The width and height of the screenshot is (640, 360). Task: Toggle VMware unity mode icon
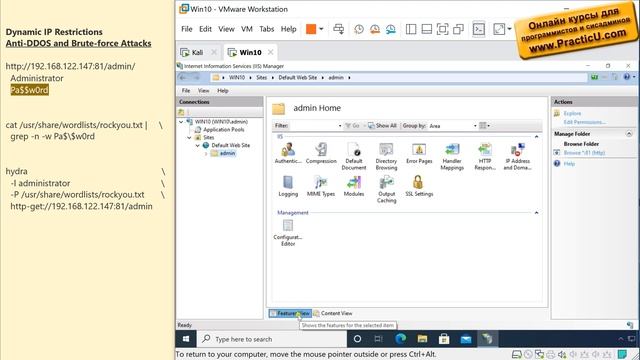click(x=458, y=29)
